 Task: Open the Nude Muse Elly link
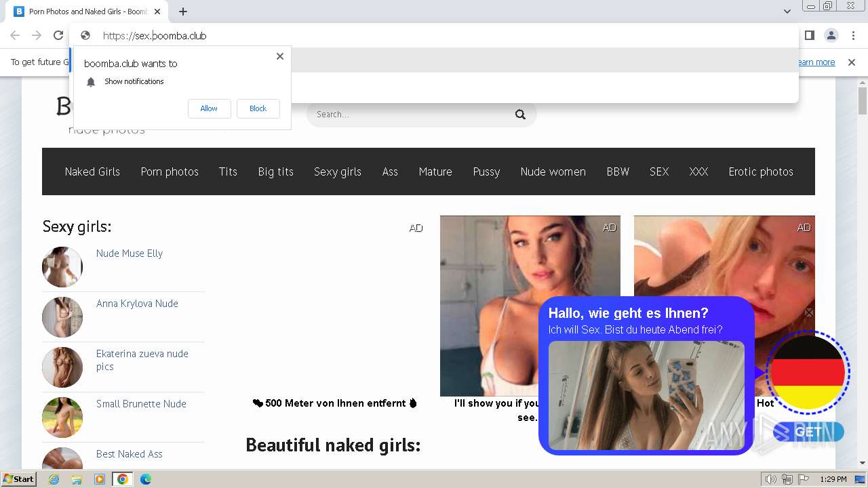coord(130,253)
